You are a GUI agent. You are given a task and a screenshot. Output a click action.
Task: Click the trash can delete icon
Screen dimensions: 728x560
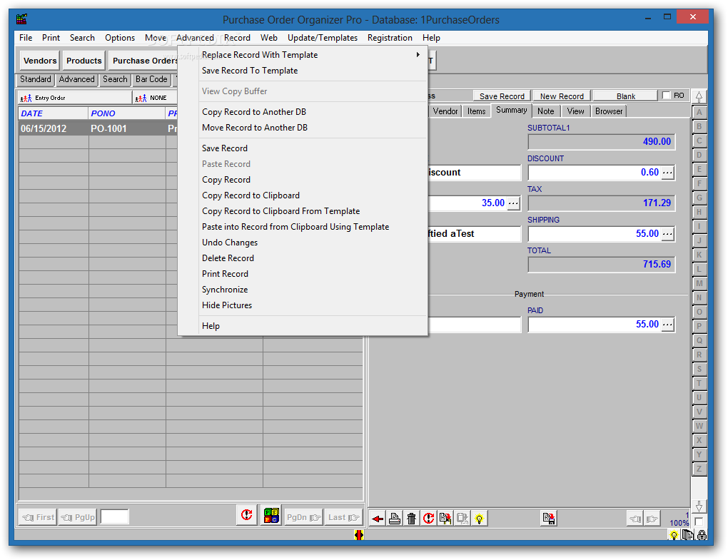411,518
